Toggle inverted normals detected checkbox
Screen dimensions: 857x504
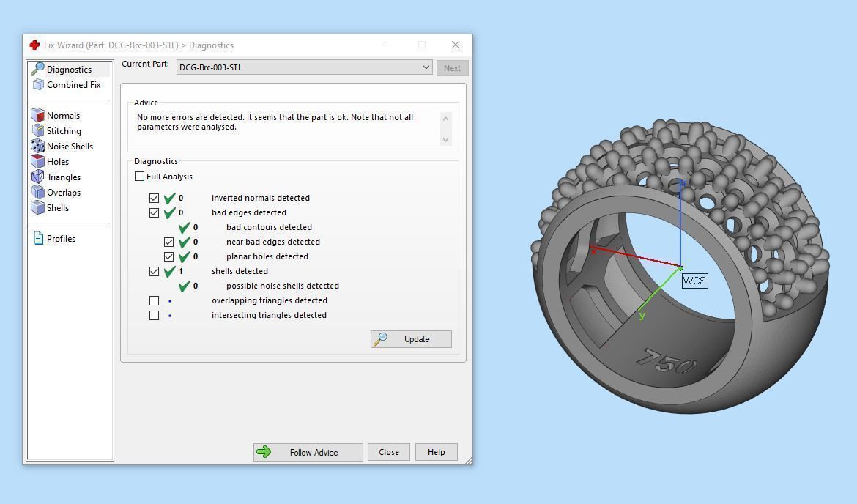point(154,198)
